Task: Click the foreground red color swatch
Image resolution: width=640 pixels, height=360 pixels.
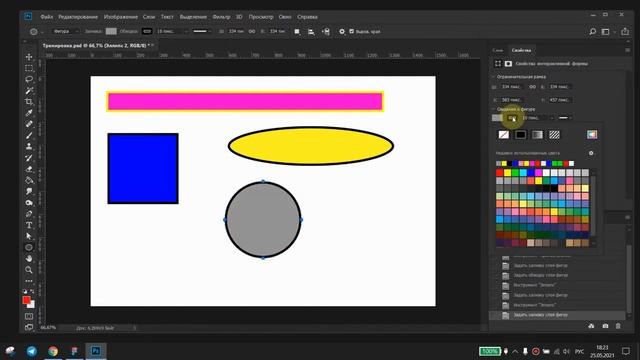Action: (x=27, y=300)
